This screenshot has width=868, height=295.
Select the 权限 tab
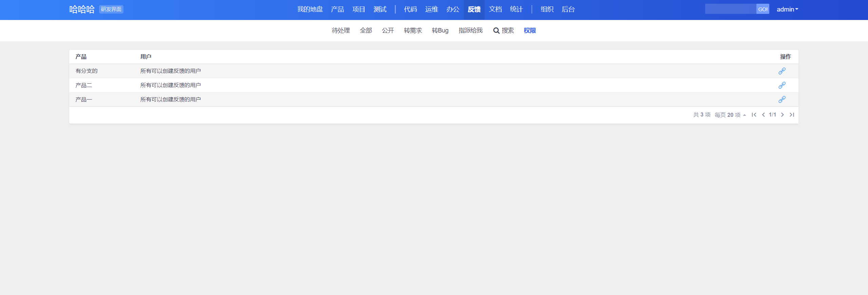[529, 30]
